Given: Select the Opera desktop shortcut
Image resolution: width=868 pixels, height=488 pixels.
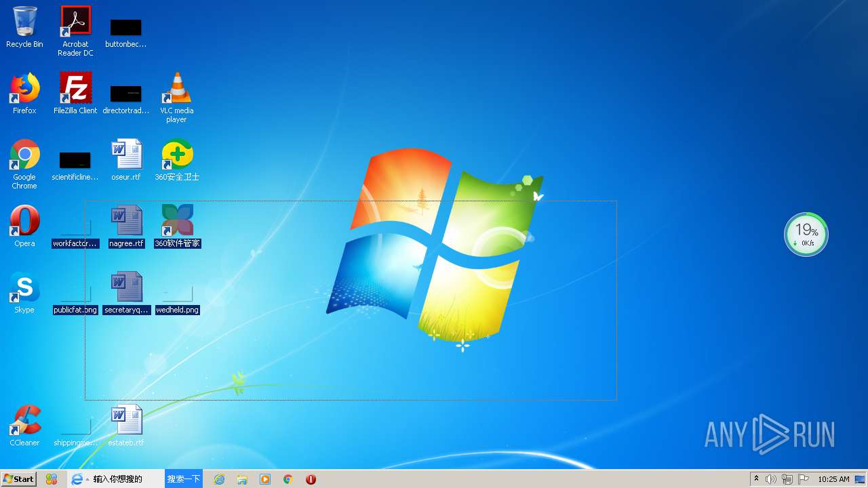Looking at the screenshot, I should [x=24, y=226].
